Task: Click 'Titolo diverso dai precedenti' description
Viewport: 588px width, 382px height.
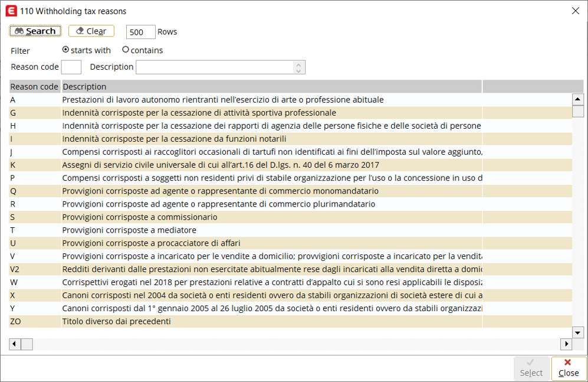Action: pos(117,322)
